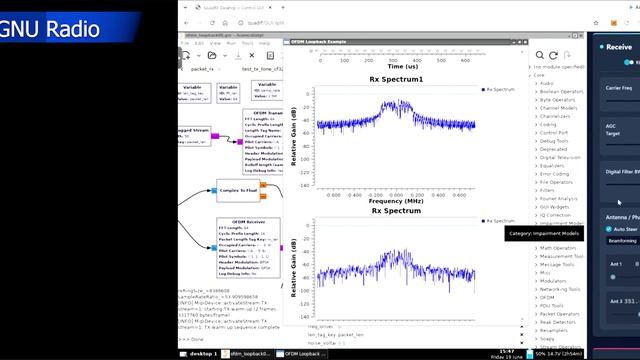The height and width of the screenshot is (360, 640).
Task: Expand the File Operators category
Action: pos(536,182)
